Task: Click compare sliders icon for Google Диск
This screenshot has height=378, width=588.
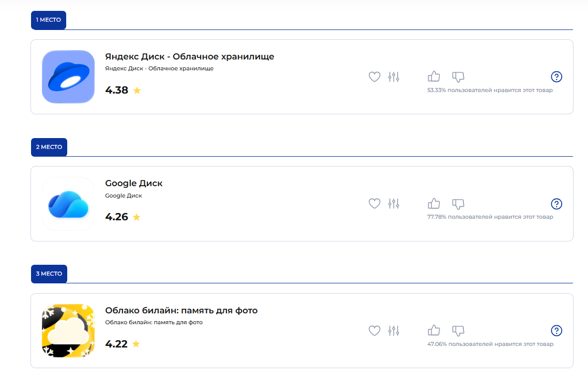Action: point(394,204)
